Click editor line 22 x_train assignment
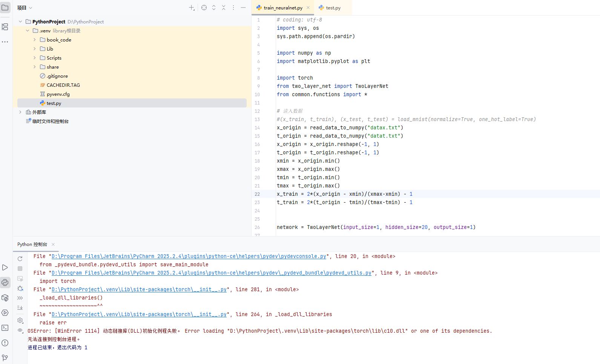The width and height of the screenshot is (600, 364). click(x=344, y=194)
